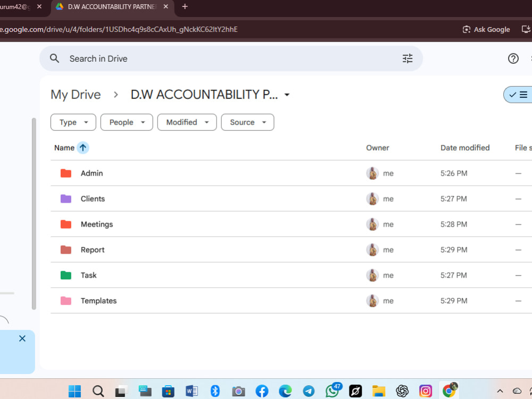Click owner avatar in Admin row
The width and height of the screenshot is (532, 399).
click(x=372, y=173)
